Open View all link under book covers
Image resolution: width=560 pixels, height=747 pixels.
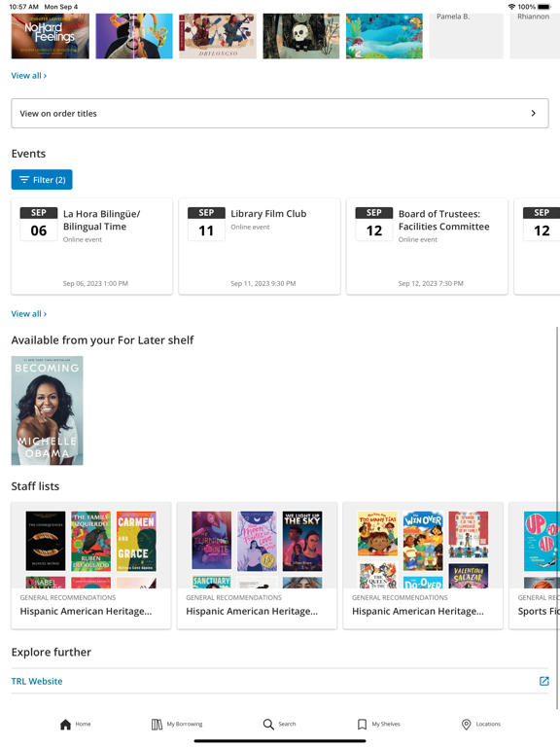point(29,76)
